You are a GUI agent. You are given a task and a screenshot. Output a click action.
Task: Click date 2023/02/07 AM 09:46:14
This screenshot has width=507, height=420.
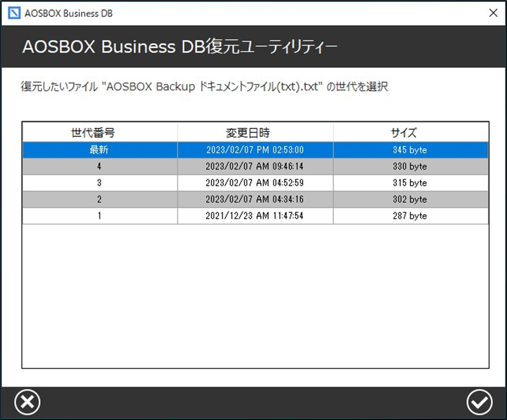pos(255,166)
